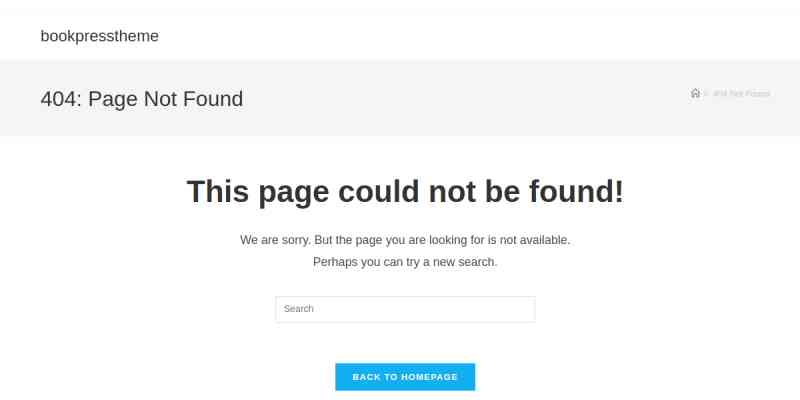Viewport: 800px width, 400px height.
Task: Click the '404:' number in the page title
Action: pos(61,99)
